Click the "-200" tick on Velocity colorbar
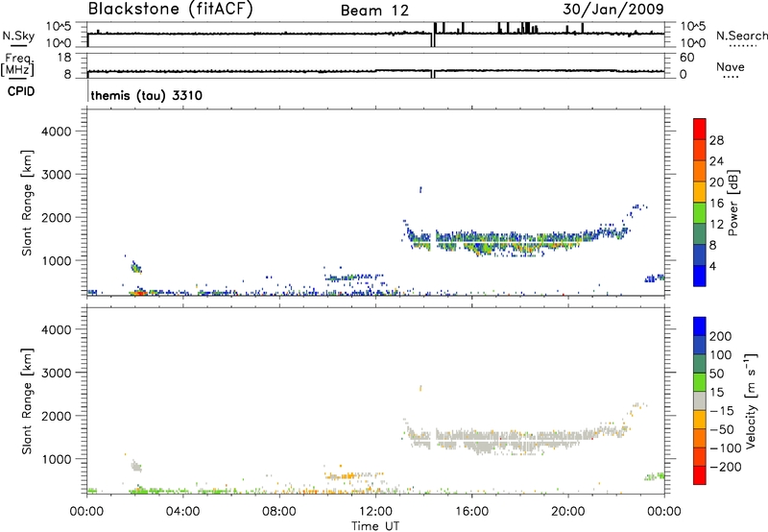The width and height of the screenshot is (768, 532). point(725,467)
